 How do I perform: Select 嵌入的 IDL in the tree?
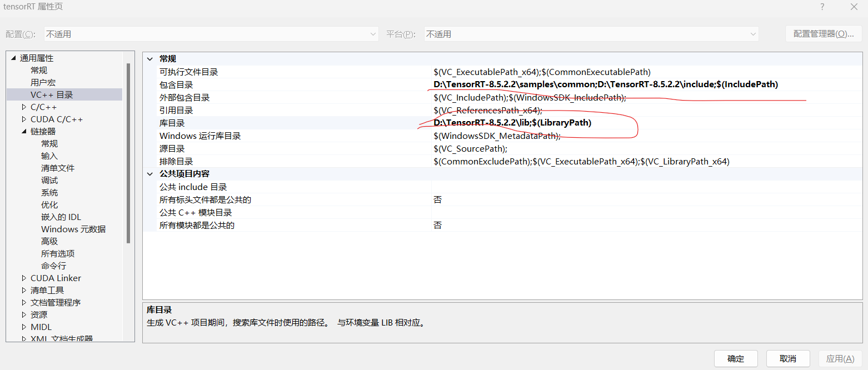pos(61,217)
